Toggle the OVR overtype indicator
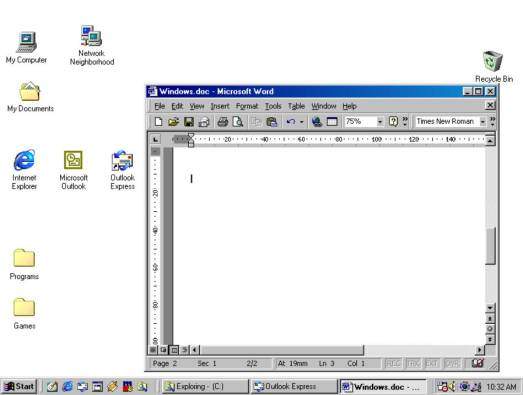Image resolution: width=523 pixels, height=395 pixels. click(x=452, y=363)
